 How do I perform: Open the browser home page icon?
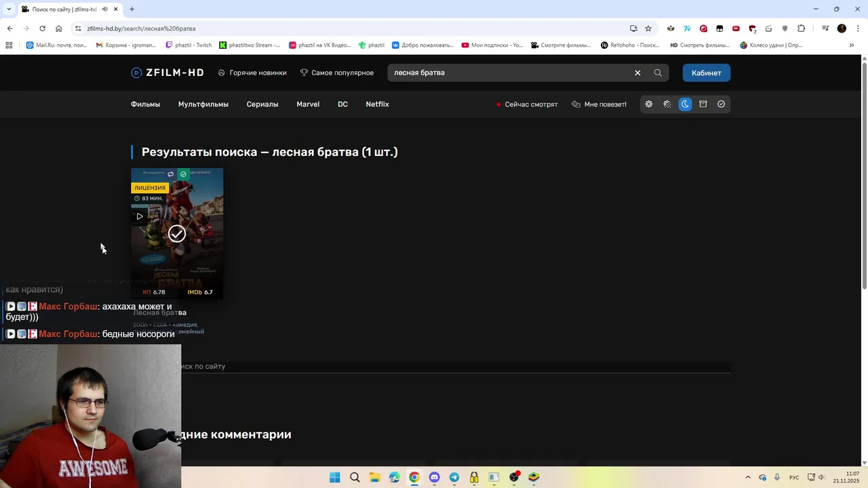click(x=58, y=28)
